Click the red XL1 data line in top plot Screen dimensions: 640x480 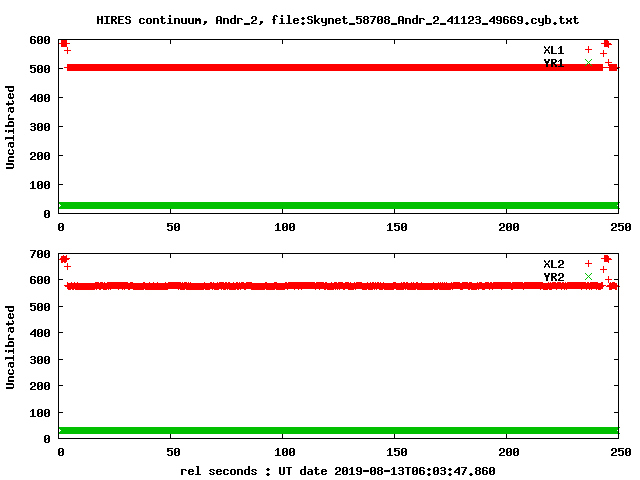[x=335, y=67]
